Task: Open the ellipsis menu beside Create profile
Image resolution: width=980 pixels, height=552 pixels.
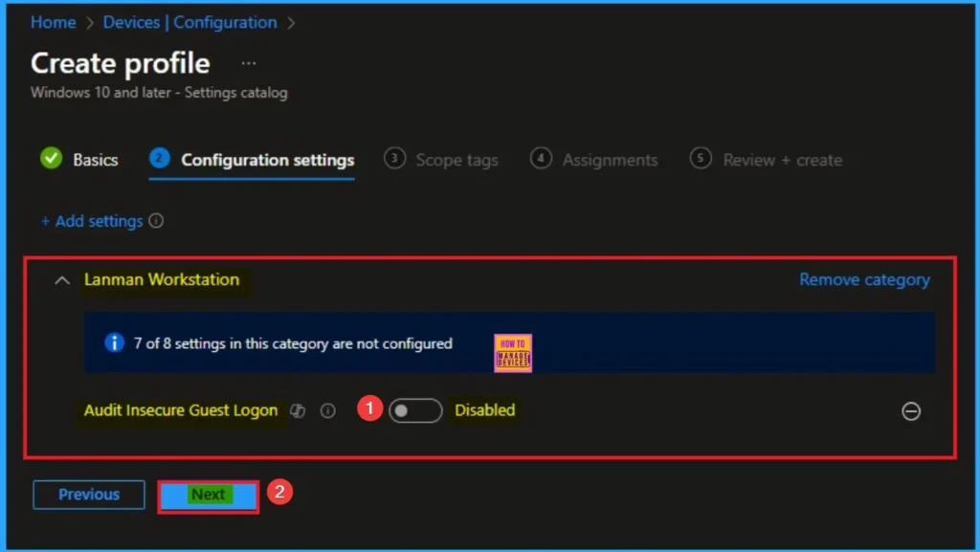Action: pos(249,63)
